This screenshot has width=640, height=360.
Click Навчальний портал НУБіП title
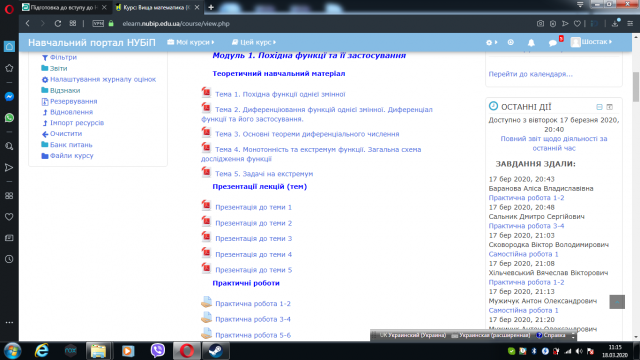(91, 42)
